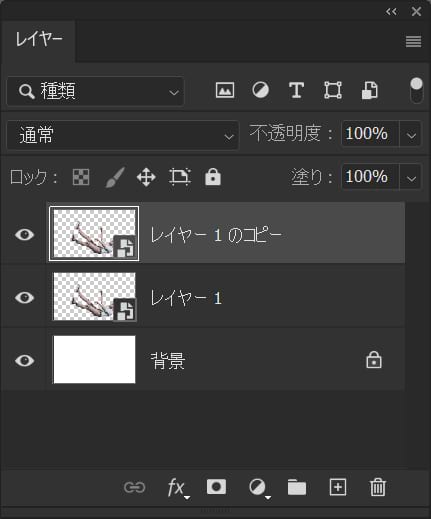Lock transparent pixels checkerboard icon

coord(81,177)
